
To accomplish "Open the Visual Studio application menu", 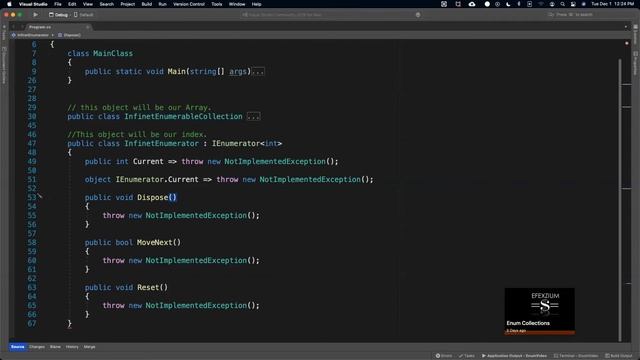I will (33, 4).
